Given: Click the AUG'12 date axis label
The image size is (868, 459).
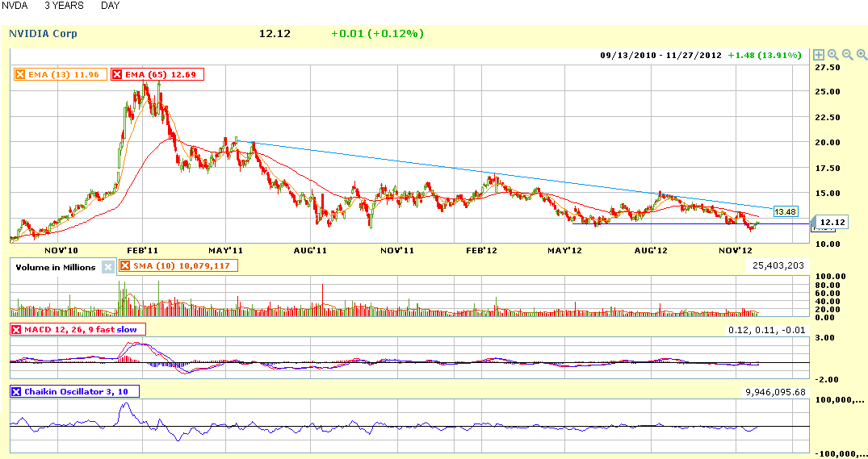Looking at the screenshot, I should pos(651,251).
